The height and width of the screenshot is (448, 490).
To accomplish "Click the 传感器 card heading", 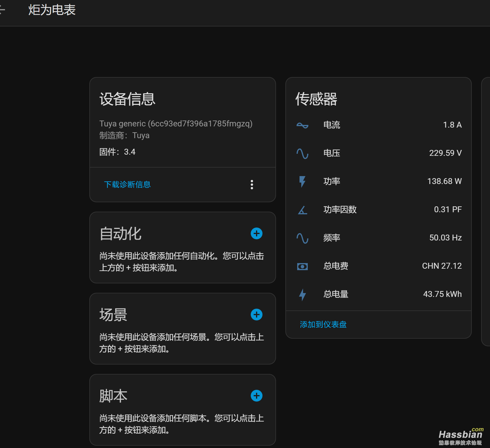I will [316, 99].
